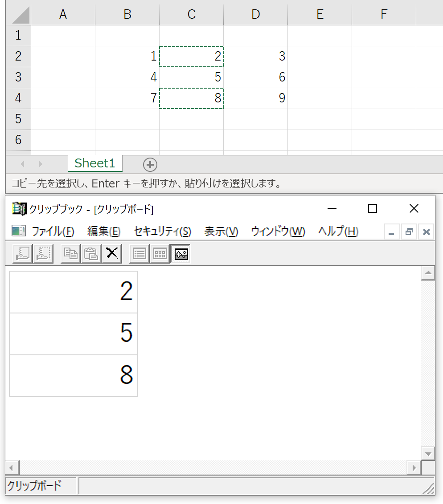The height and width of the screenshot is (504, 443).
Task: Toggle the Full Page view button
Action: (x=180, y=254)
